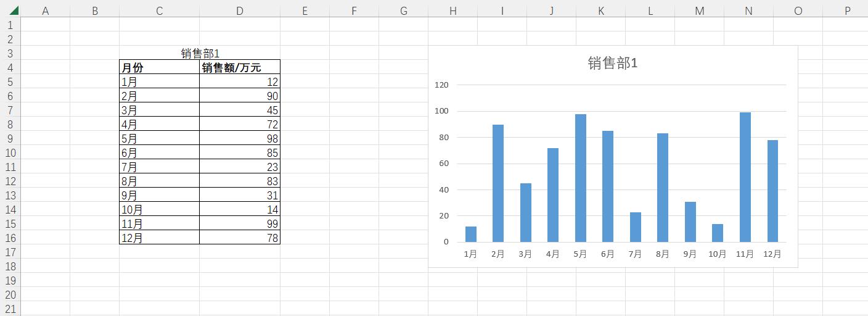Select the cell containing 4月 in table

[159, 124]
